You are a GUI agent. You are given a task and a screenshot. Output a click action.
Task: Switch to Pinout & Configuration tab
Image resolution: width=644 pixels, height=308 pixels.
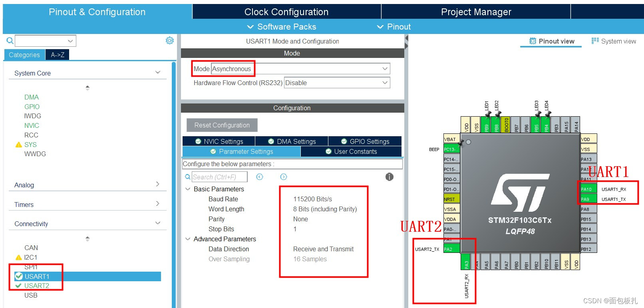[x=97, y=12]
